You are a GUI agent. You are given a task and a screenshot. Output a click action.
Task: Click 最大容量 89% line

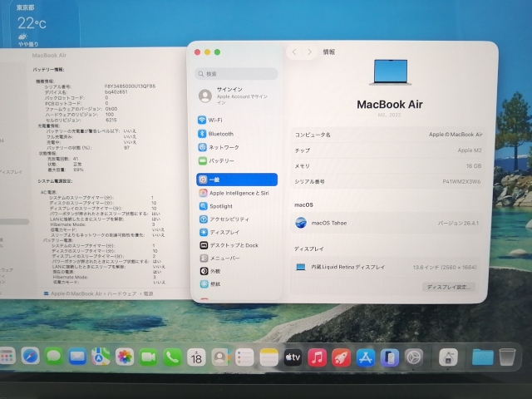pyautogui.click(x=66, y=170)
